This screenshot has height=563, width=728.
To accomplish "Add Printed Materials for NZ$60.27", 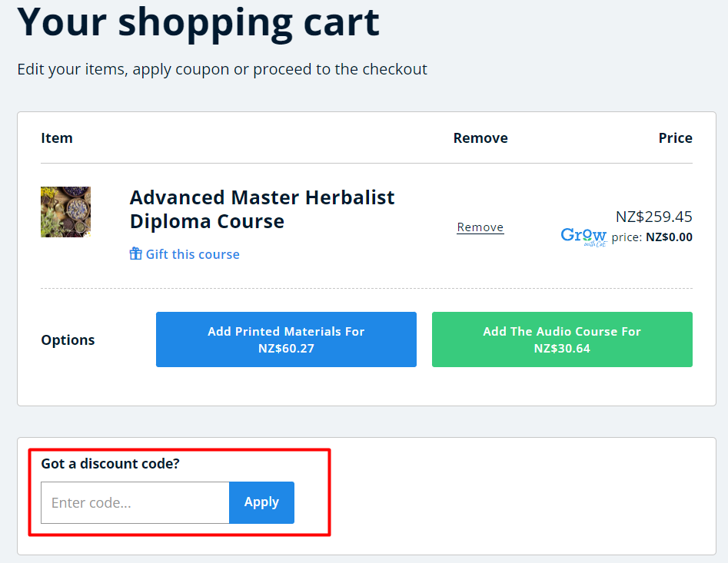I will [286, 339].
